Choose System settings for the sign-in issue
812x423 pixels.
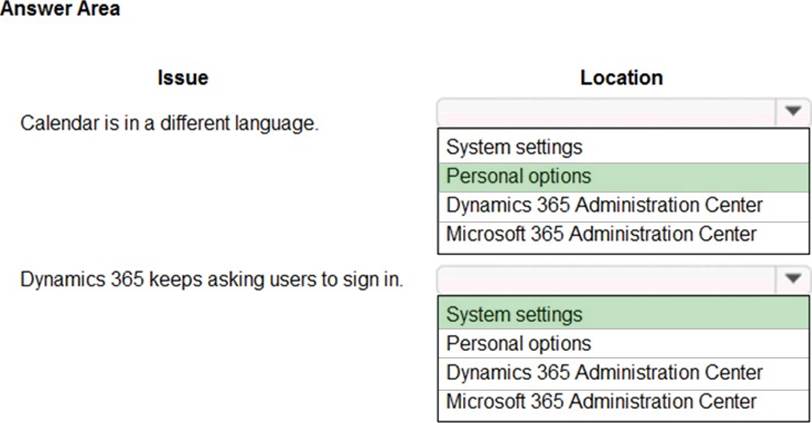pyautogui.click(x=514, y=314)
